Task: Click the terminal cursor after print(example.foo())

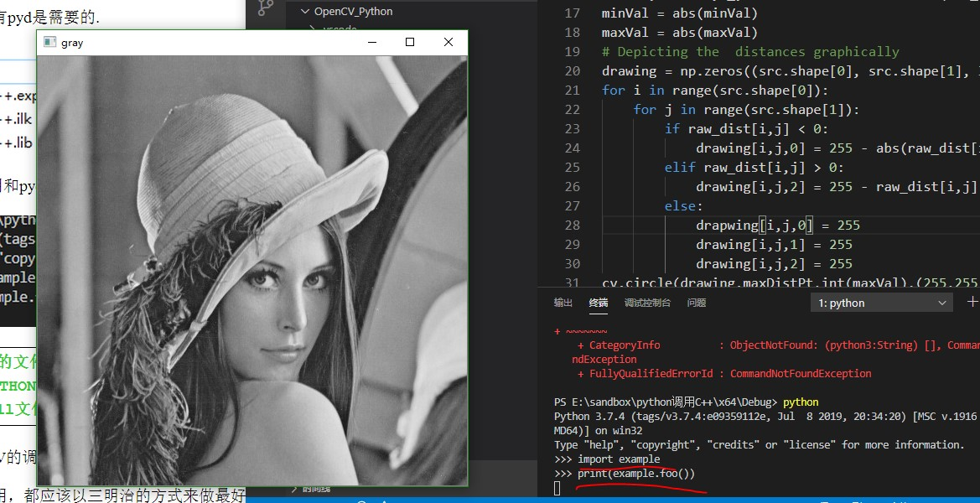Action: tap(557, 489)
